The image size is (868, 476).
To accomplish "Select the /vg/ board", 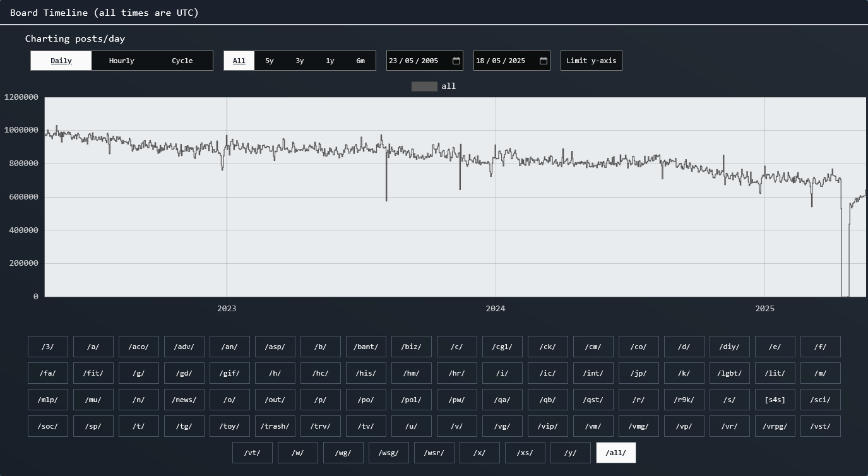I will click(502, 426).
